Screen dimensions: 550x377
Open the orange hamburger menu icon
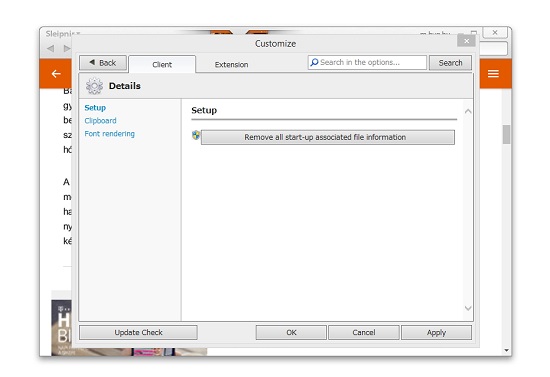493,74
